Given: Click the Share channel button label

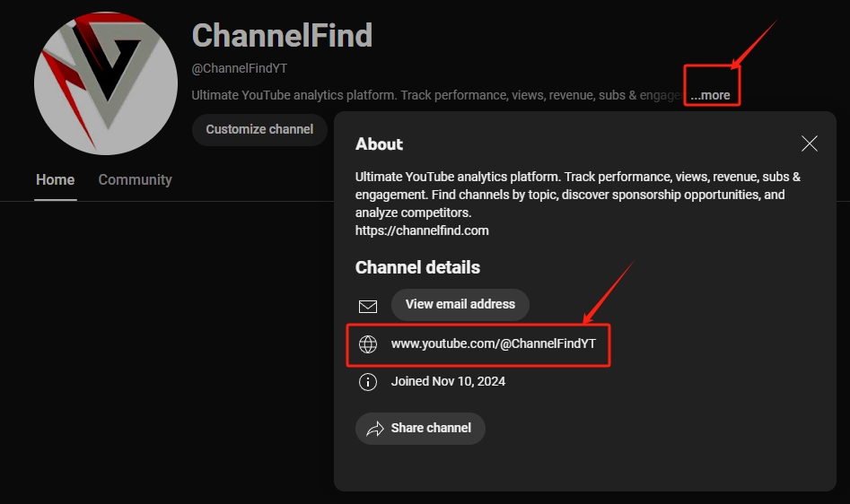Looking at the screenshot, I should pos(431,429).
